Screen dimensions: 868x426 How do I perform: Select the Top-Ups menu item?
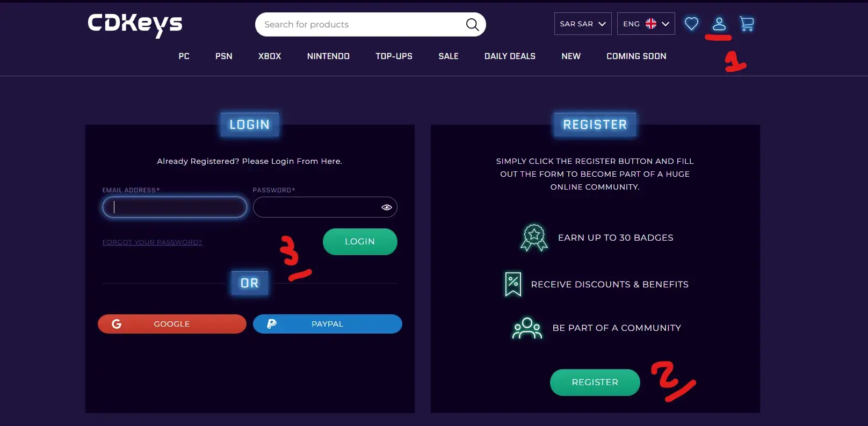coord(394,56)
